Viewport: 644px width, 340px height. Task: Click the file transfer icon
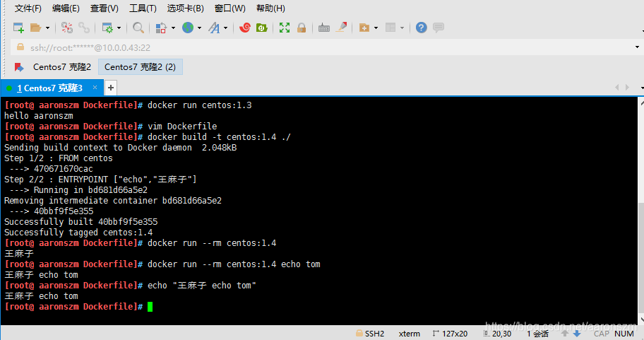tap(160, 28)
